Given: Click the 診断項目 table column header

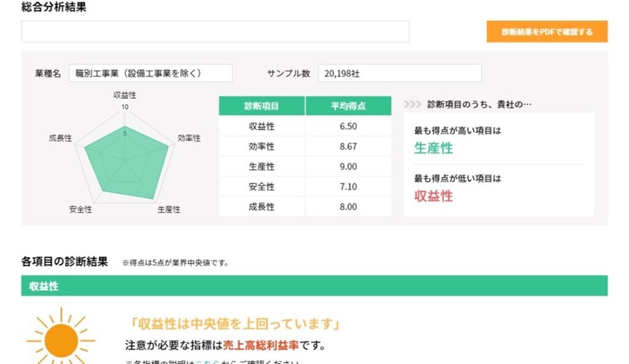Looking at the screenshot, I should click(x=262, y=106).
